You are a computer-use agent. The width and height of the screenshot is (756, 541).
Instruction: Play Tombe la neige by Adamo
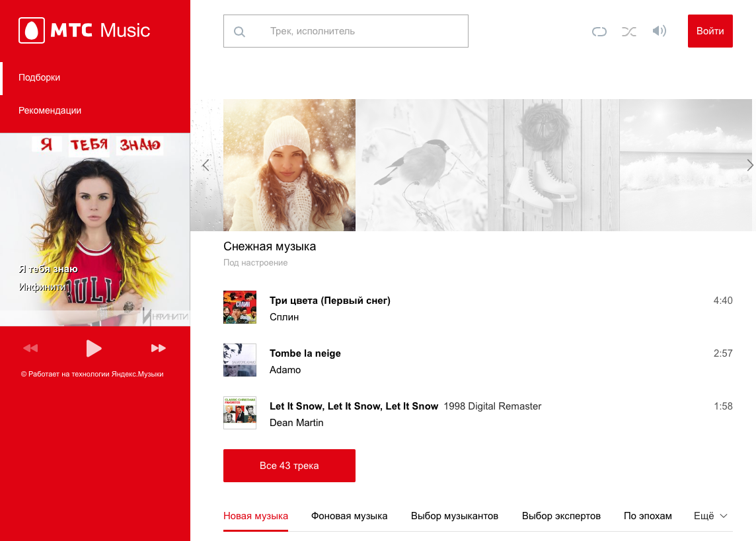(305, 353)
